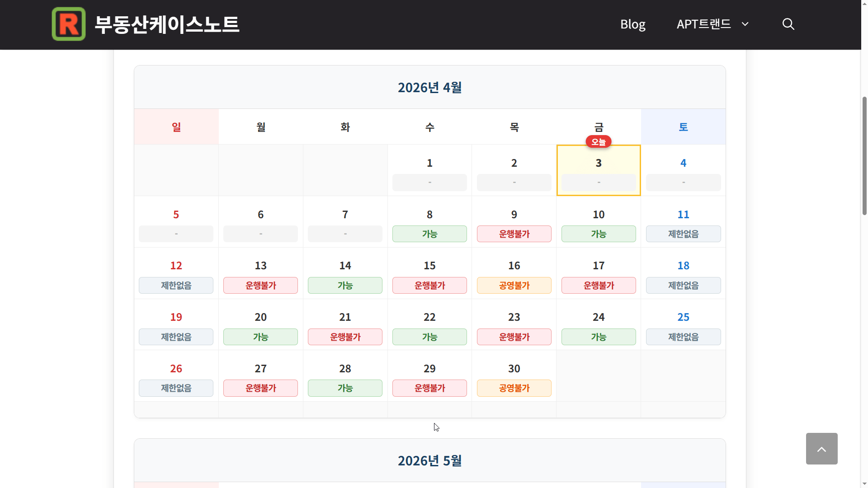Click the scroll-to-top arrow button
Screen dimensions: 868x488
coord(821,449)
